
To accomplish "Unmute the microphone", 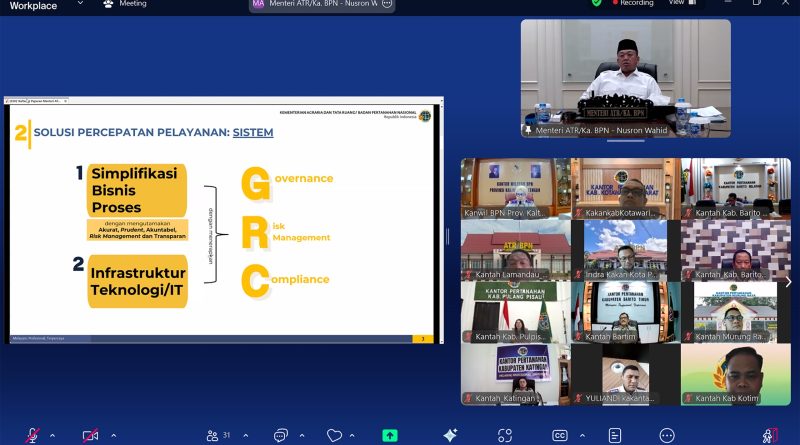I will point(32,435).
